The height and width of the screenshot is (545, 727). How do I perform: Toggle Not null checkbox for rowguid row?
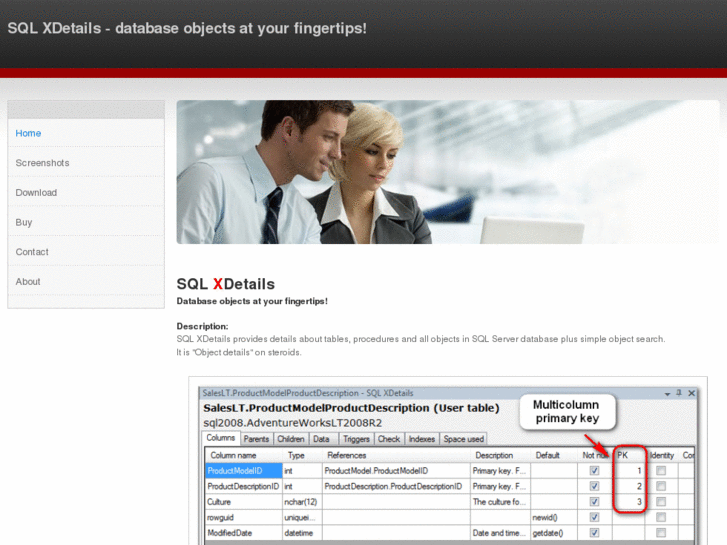click(x=594, y=517)
